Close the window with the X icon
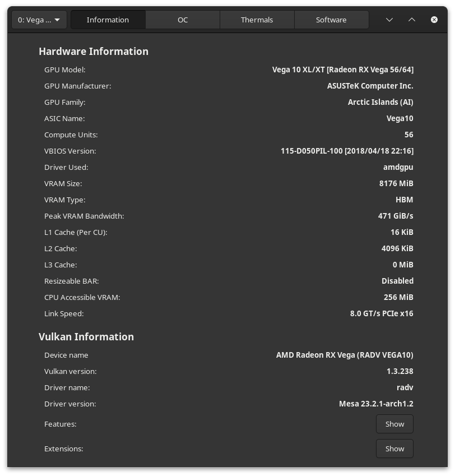The width and height of the screenshot is (455, 476). (434, 20)
